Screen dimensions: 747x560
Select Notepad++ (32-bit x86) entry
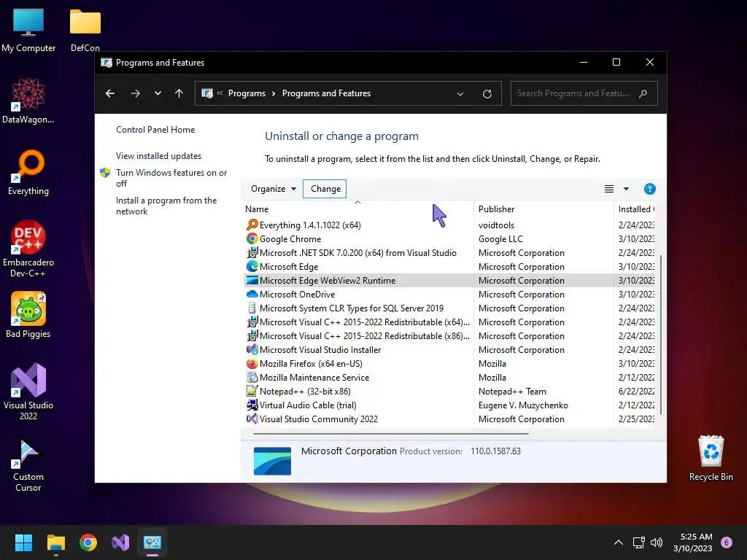tap(449, 391)
